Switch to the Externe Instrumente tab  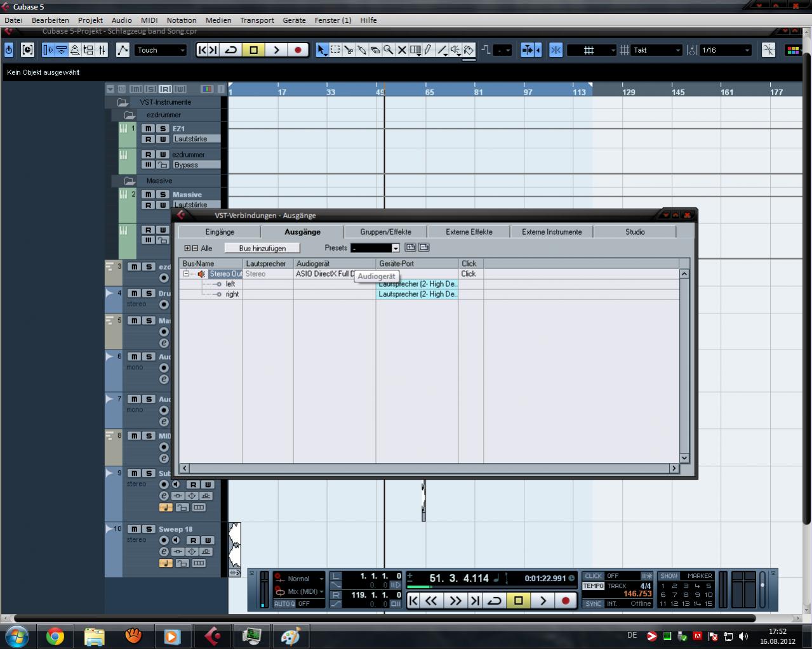click(552, 232)
